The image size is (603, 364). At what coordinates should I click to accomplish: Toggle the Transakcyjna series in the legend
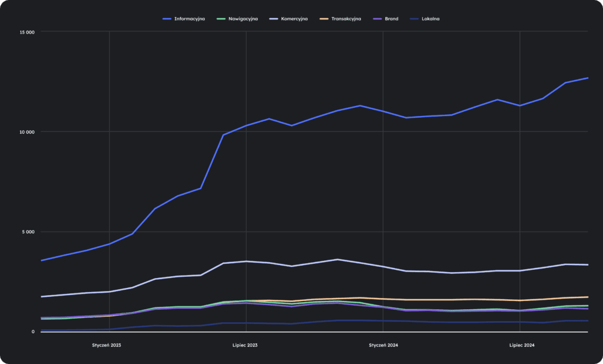point(340,18)
